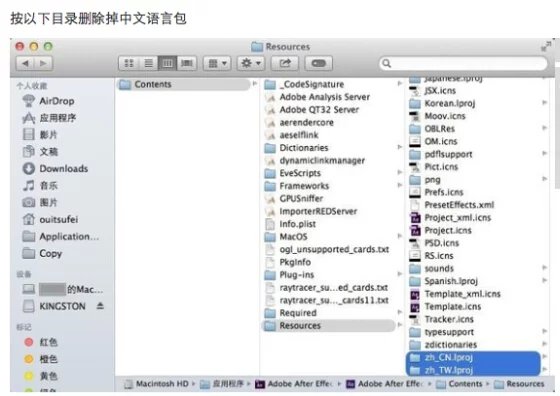This screenshot has width=560, height=396.
Task: Switch to list view mode
Action: coord(148,64)
